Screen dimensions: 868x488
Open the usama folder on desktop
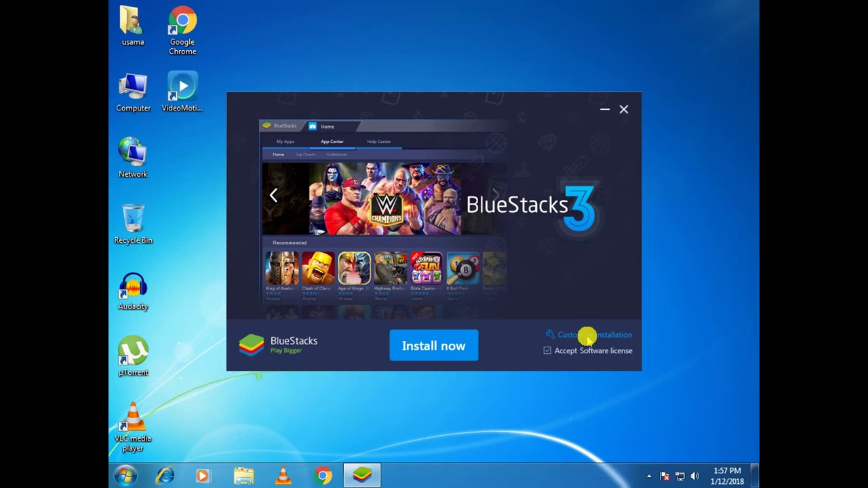click(133, 26)
